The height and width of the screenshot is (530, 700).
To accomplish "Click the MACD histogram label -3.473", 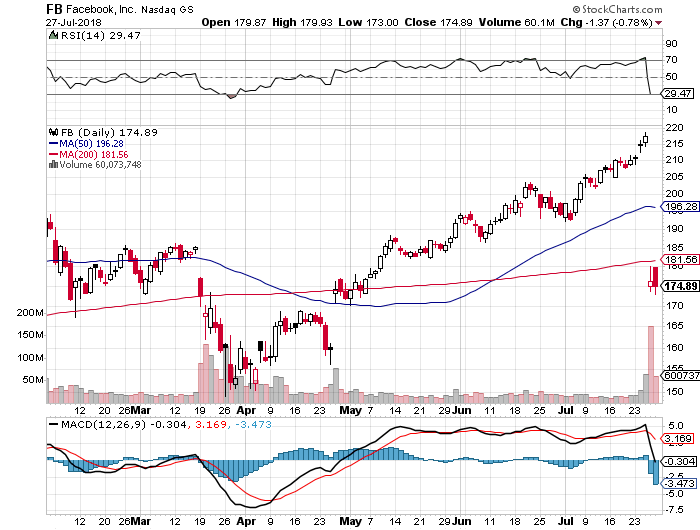I will [680, 483].
